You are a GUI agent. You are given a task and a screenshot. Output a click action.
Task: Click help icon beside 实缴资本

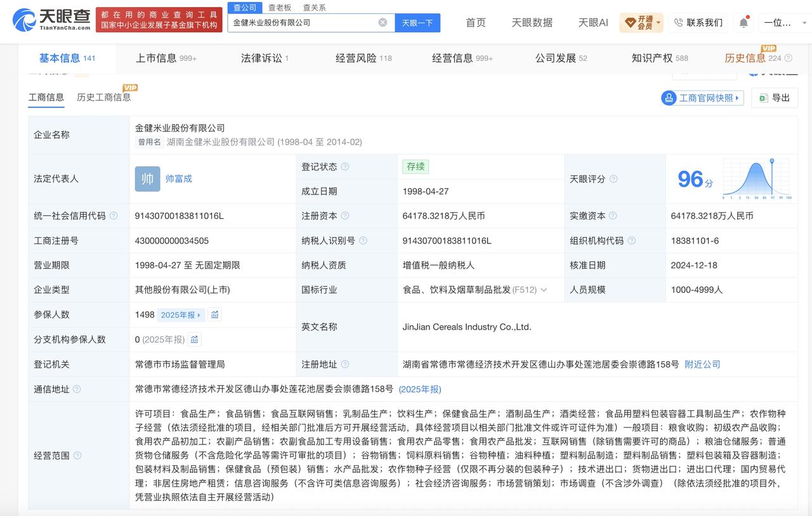[613, 216]
